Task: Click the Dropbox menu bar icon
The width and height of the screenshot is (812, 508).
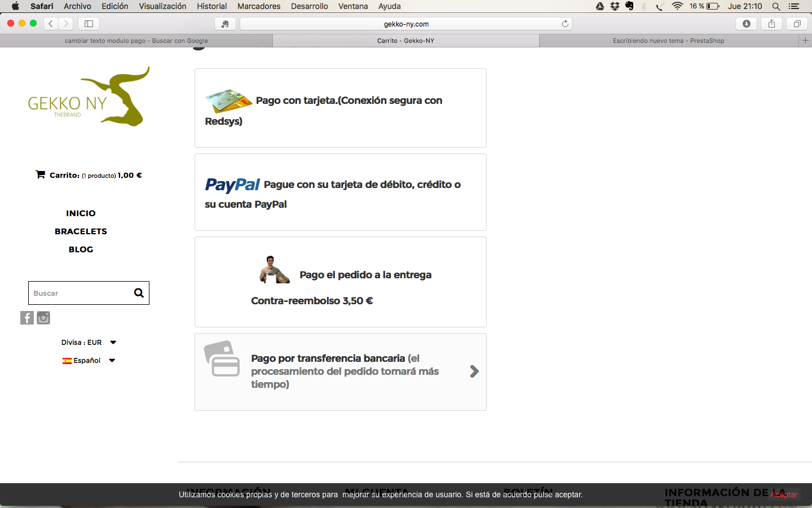Action: tap(615, 6)
